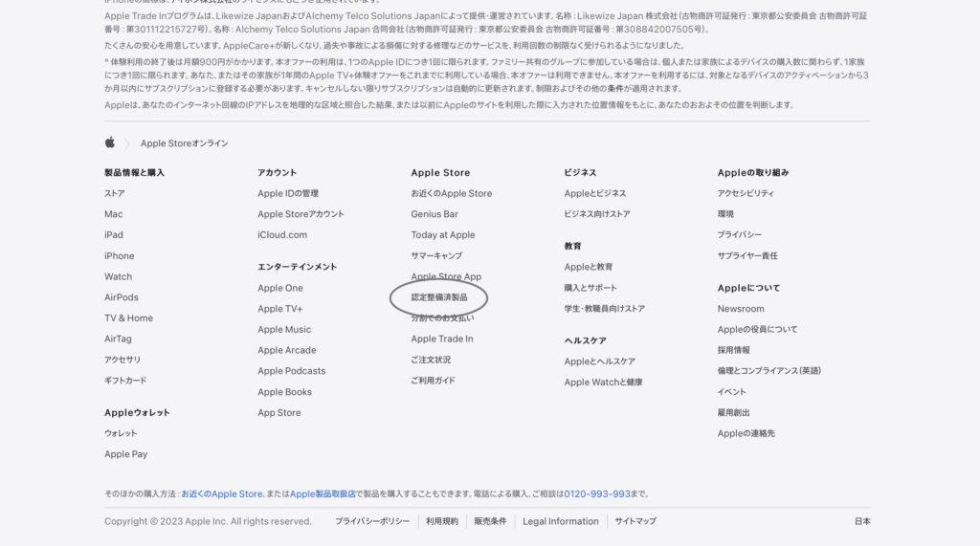980x546 pixels.
Task: Open the Newsroom link
Action: click(x=742, y=309)
